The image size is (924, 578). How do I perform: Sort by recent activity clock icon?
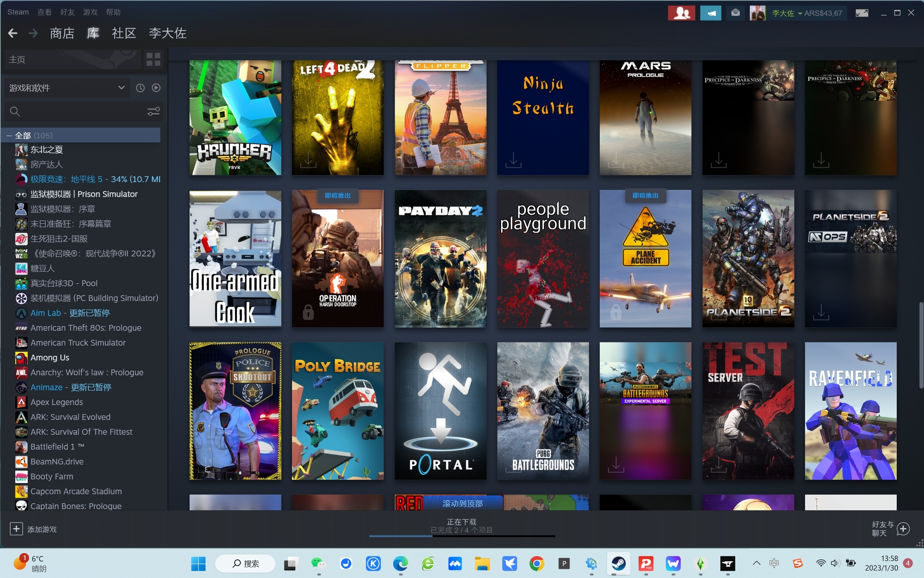click(x=140, y=88)
